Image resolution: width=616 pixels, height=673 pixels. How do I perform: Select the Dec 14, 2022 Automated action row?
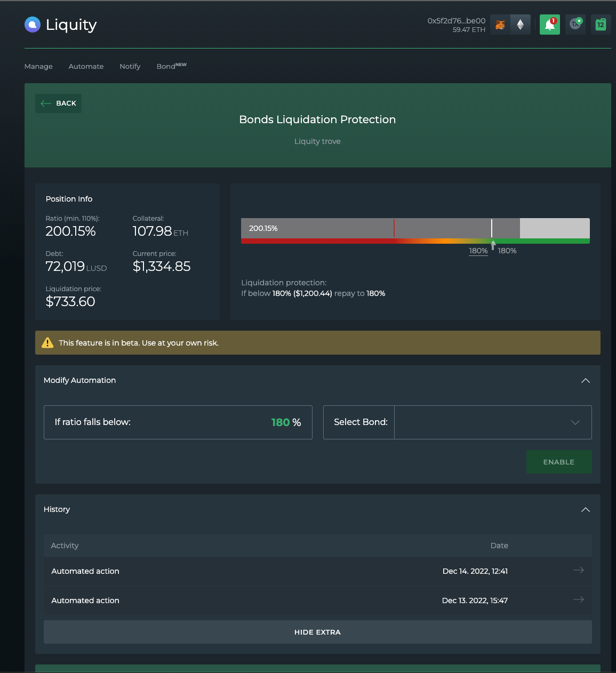click(x=318, y=571)
